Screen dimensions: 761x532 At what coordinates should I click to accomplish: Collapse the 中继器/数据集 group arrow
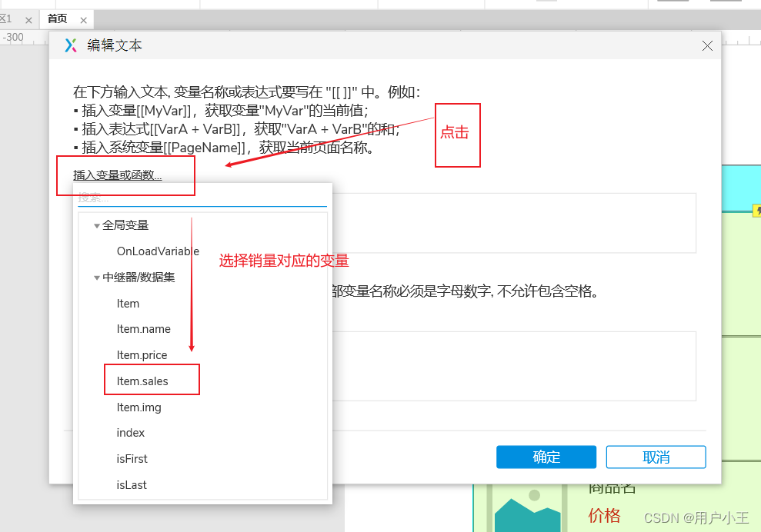[x=97, y=278]
